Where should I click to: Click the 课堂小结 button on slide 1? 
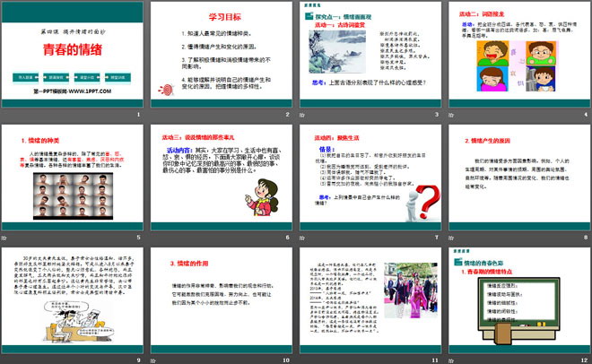[87, 77]
